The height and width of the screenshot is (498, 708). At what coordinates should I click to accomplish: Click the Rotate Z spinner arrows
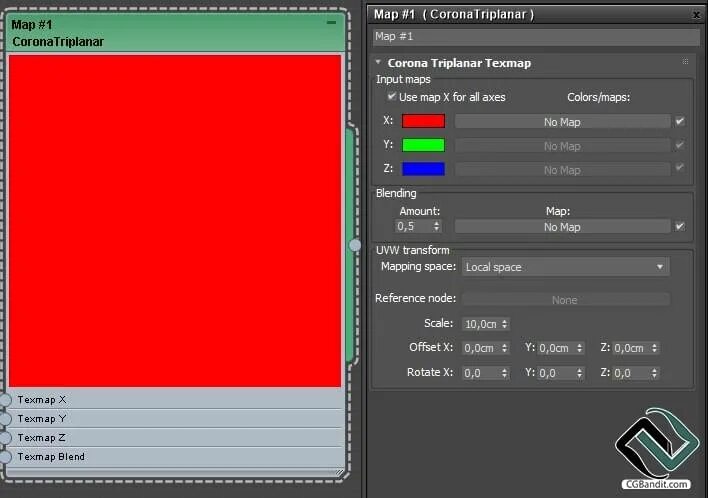[x=655, y=373]
